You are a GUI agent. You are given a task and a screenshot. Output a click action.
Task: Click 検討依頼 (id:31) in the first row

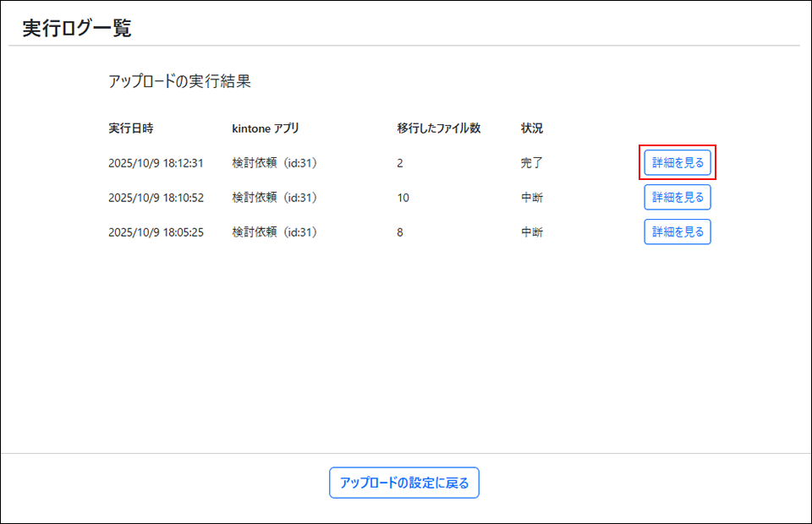275,163
